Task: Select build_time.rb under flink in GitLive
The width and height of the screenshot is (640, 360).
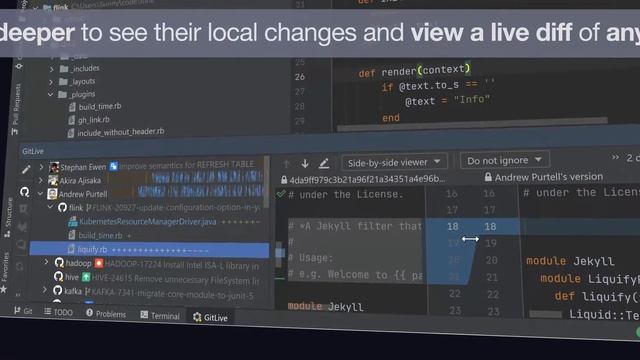Action: coord(100,236)
